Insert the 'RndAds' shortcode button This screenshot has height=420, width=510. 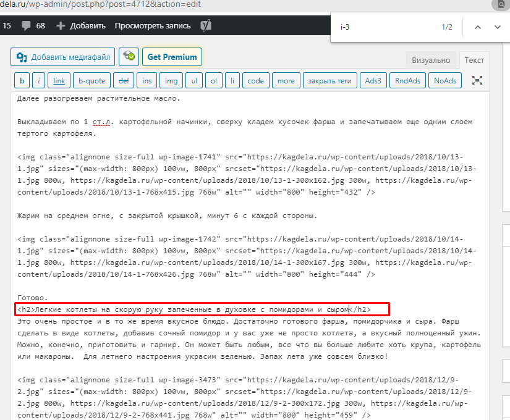pyautogui.click(x=407, y=80)
